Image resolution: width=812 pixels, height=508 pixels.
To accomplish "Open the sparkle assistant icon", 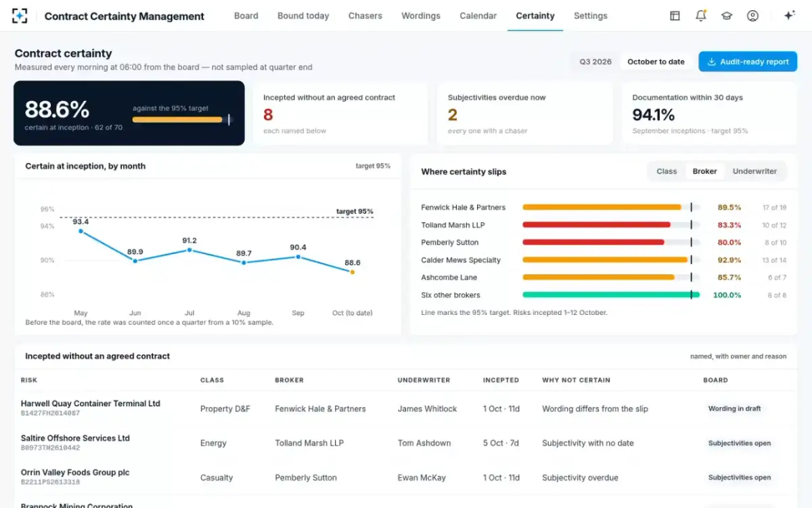I will 789,16.
